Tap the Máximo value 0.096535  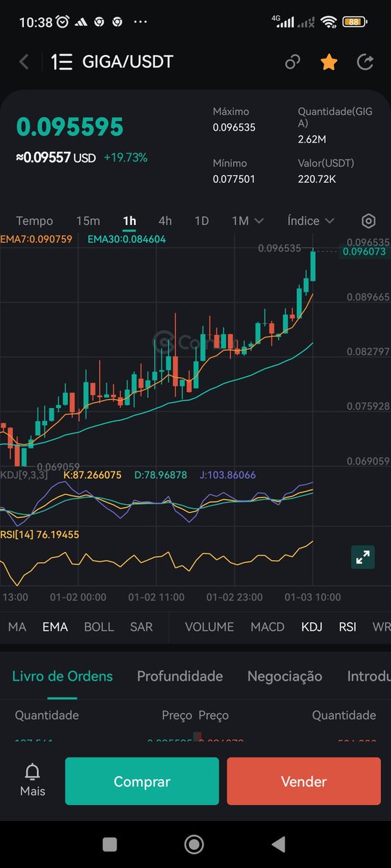(x=234, y=127)
